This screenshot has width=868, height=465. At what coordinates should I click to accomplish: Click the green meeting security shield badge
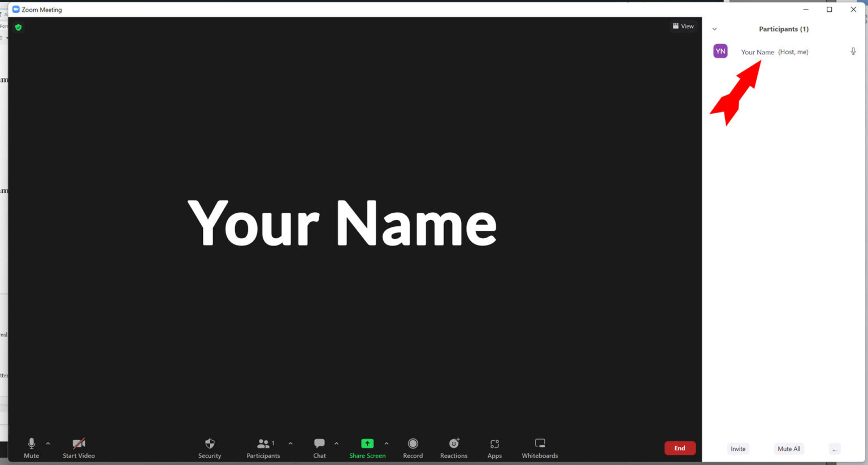[18, 27]
